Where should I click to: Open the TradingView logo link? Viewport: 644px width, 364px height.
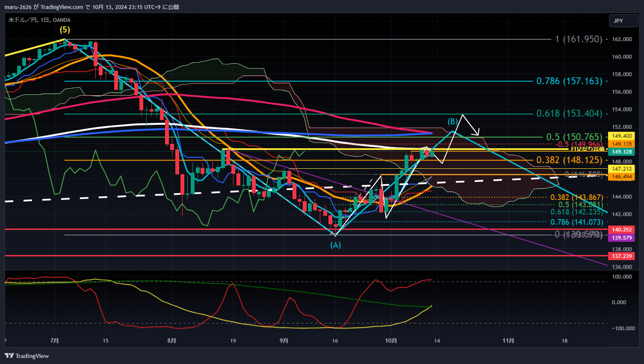tap(27, 356)
